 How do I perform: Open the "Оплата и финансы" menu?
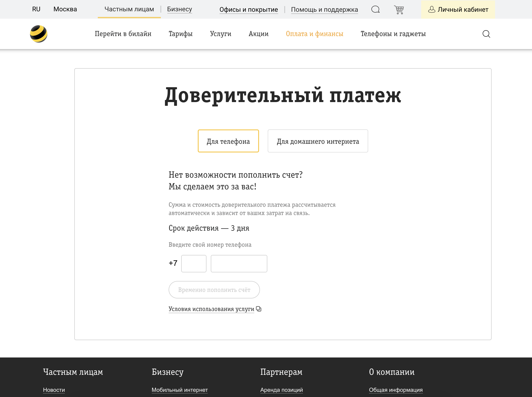[x=315, y=34]
